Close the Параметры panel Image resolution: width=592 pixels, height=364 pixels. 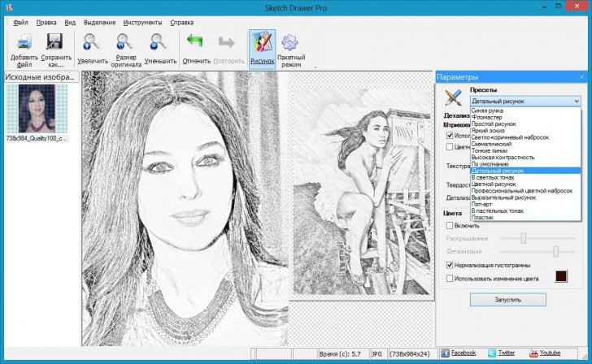581,77
